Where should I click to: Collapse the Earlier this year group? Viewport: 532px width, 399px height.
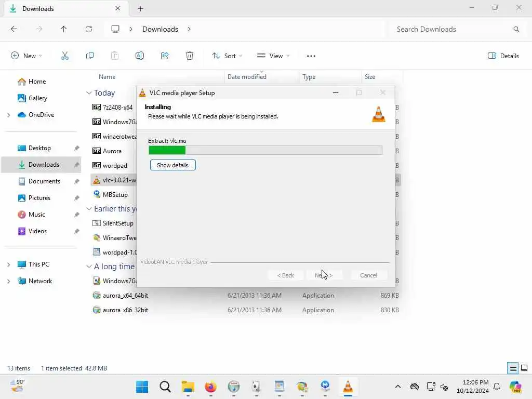point(89,209)
